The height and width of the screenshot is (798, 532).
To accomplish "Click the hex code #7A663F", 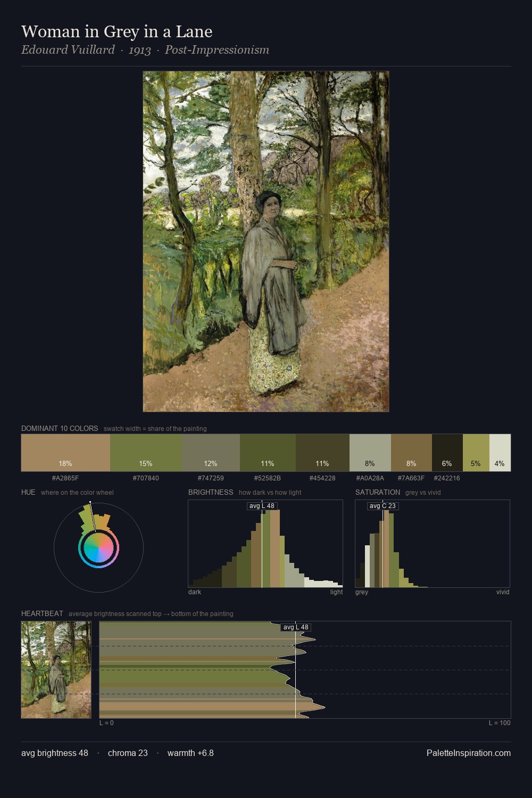I will coord(411,478).
